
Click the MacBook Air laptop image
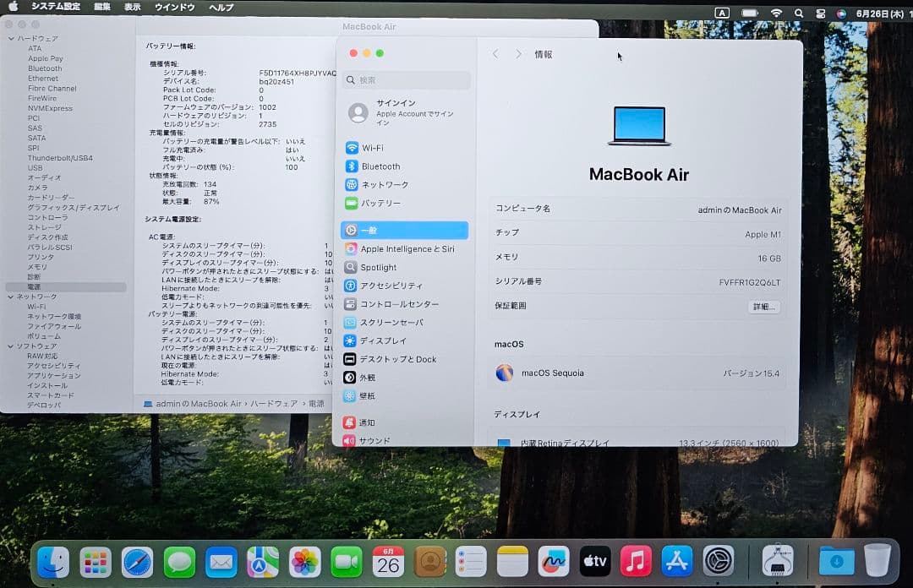(639, 126)
